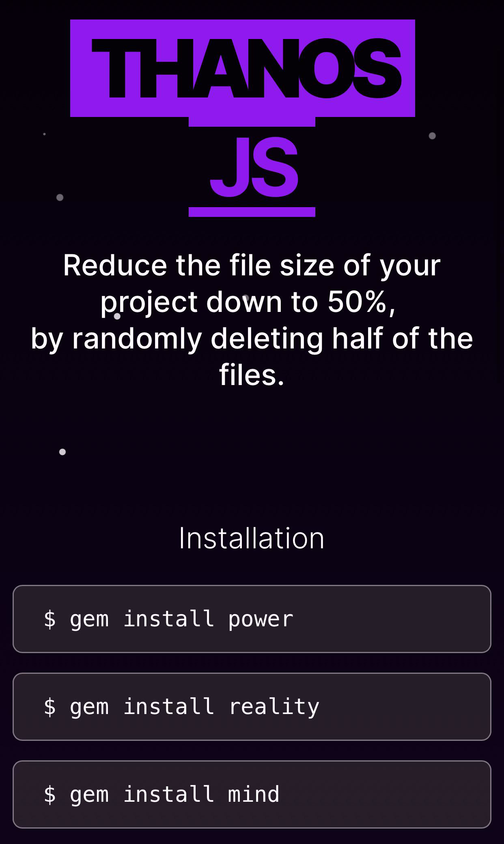Click the dollar sign in the mind command
Screen dimensions: 504x844
(50, 794)
